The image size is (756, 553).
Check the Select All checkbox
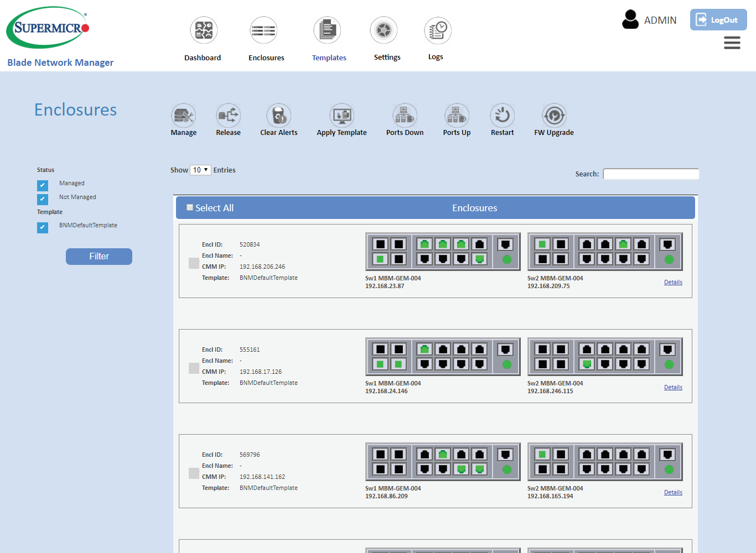coord(190,207)
